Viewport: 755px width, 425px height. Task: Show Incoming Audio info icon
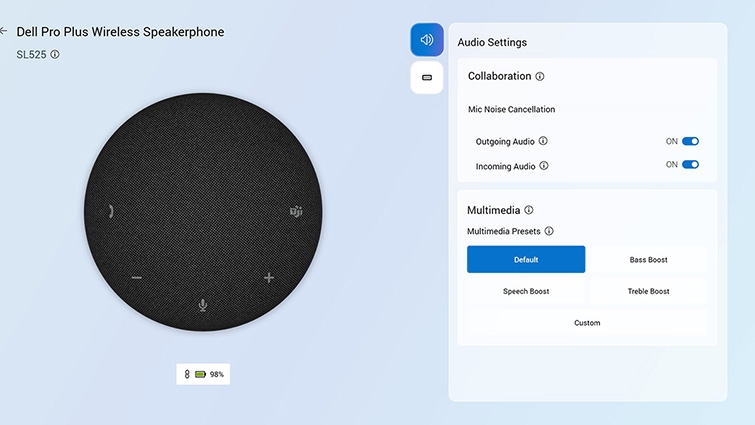(544, 166)
